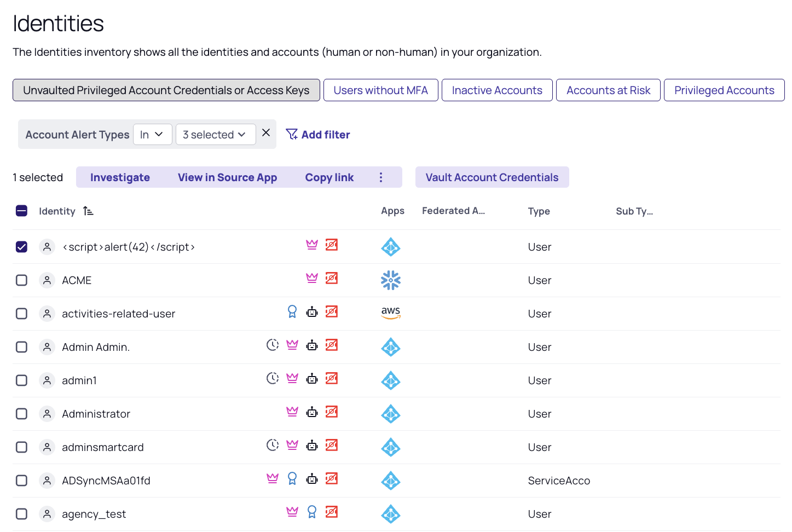Click the blue ribbon badge icon for agency_test

312,512
